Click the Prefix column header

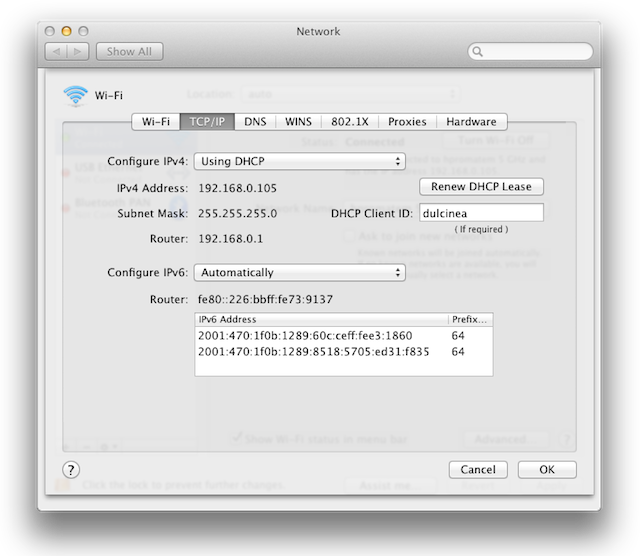tap(470, 319)
